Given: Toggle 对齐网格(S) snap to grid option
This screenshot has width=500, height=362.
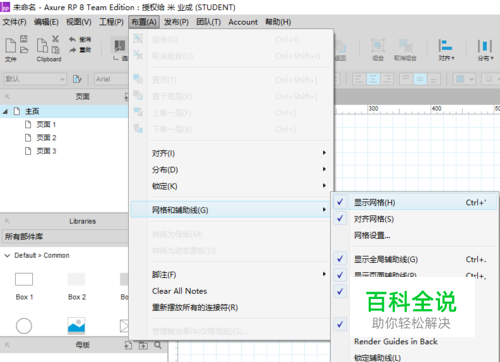Looking at the screenshot, I should pyautogui.click(x=415, y=219).
